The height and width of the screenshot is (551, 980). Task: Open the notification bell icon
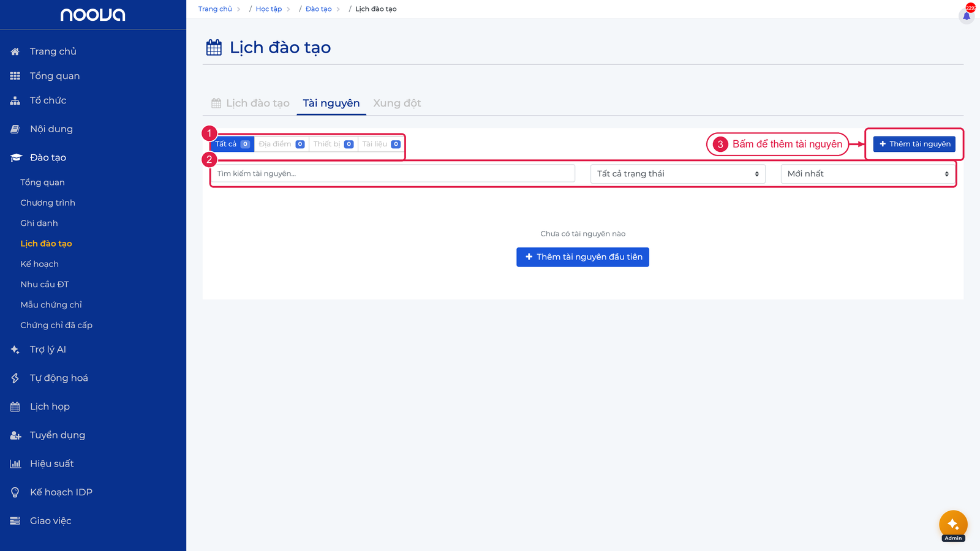coord(967,16)
